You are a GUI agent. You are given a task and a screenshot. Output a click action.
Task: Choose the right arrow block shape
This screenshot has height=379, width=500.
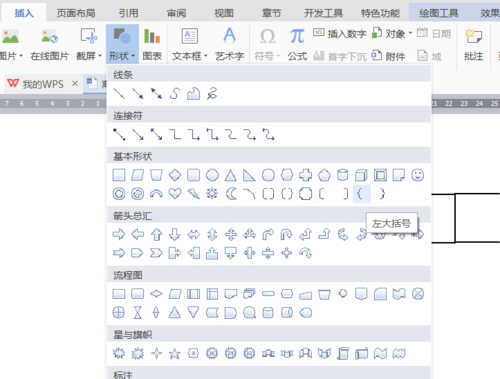[x=119, y=234]
